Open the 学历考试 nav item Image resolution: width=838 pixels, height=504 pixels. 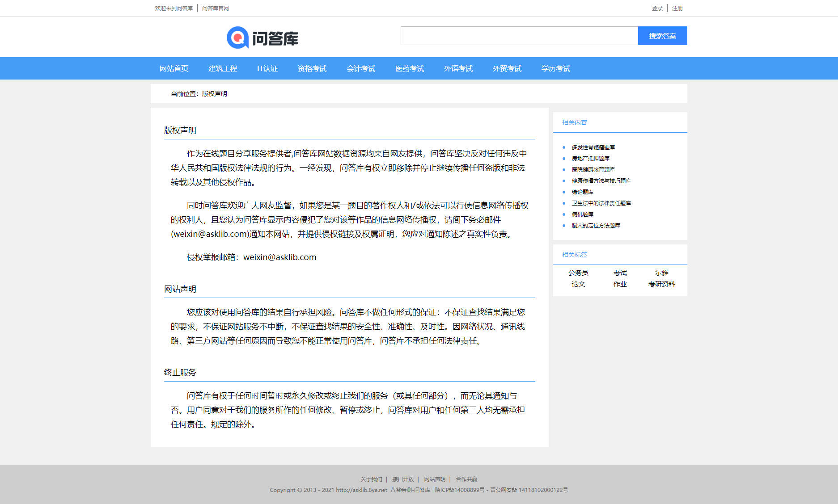click(556, 68)
